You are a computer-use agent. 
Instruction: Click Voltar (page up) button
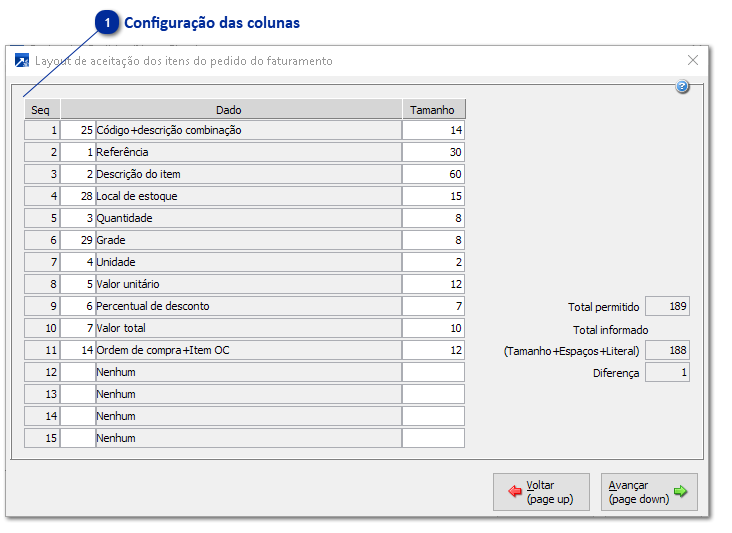[x=541, y=492]
